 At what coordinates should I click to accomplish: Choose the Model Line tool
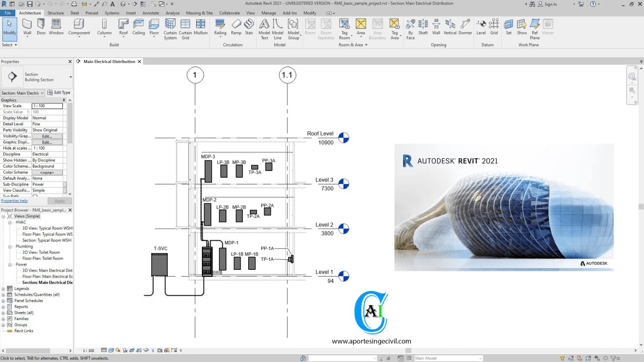coord(278,29)
